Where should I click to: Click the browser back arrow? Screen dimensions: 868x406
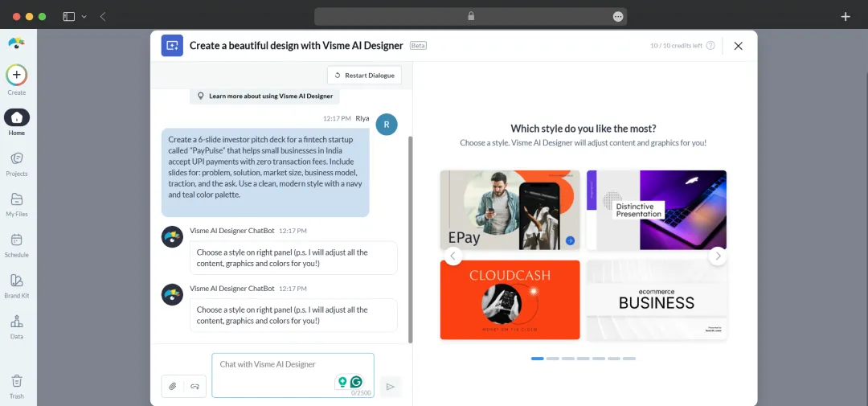click(x=103, y=17)
